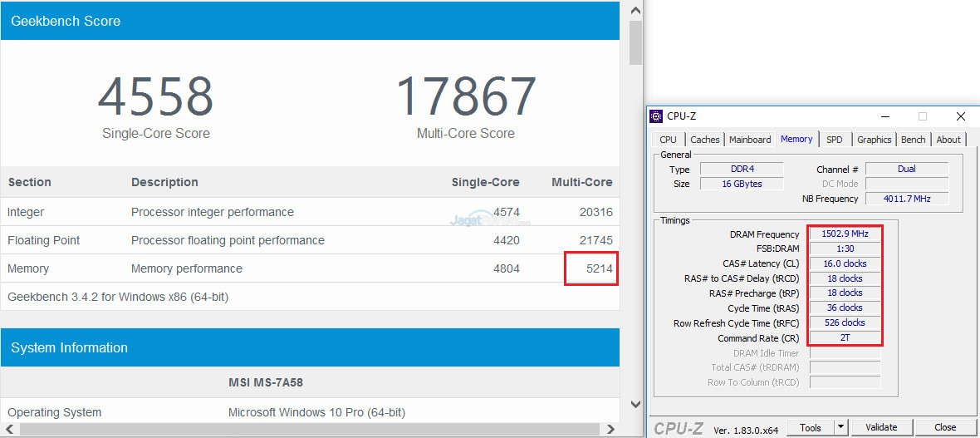
Task: Click the Multi-Core column header
Action: point(582,182)
